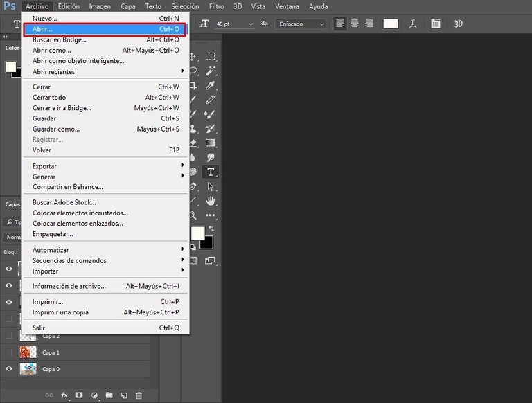Screen dimensions: 532x403
Task: Show the Capa 1 layer
Action: [9, 352]
